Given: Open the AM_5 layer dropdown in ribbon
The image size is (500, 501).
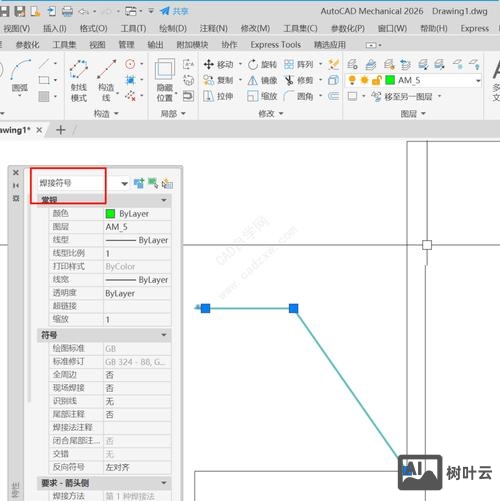Looking at the screenshot, I should click(478, 81).
